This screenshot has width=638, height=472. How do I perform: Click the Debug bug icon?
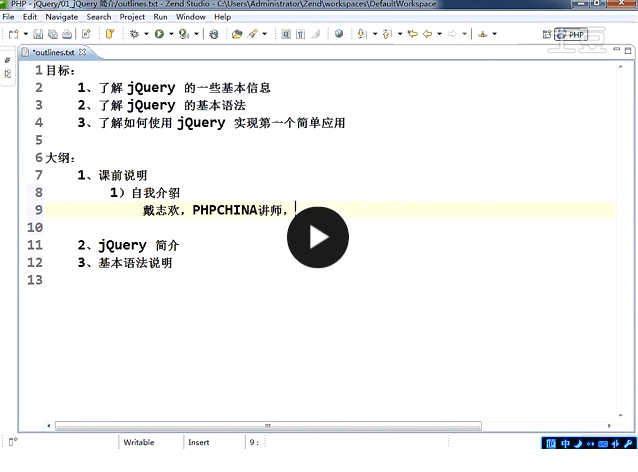click(x=133, y=34)
